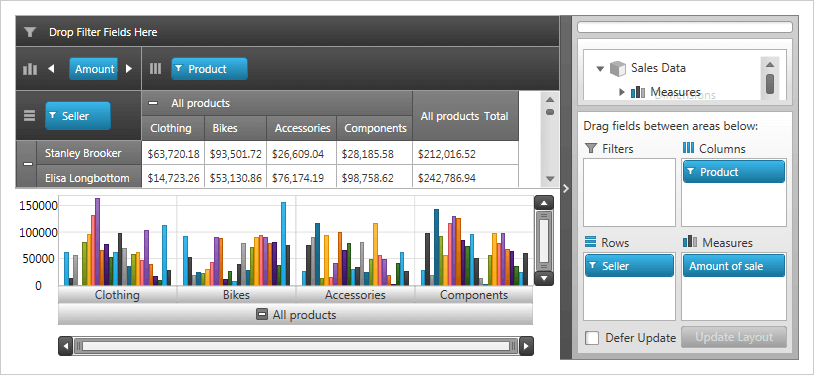Click the search box atop field list
The image size is (814, 375).
[x=685, y=27]
